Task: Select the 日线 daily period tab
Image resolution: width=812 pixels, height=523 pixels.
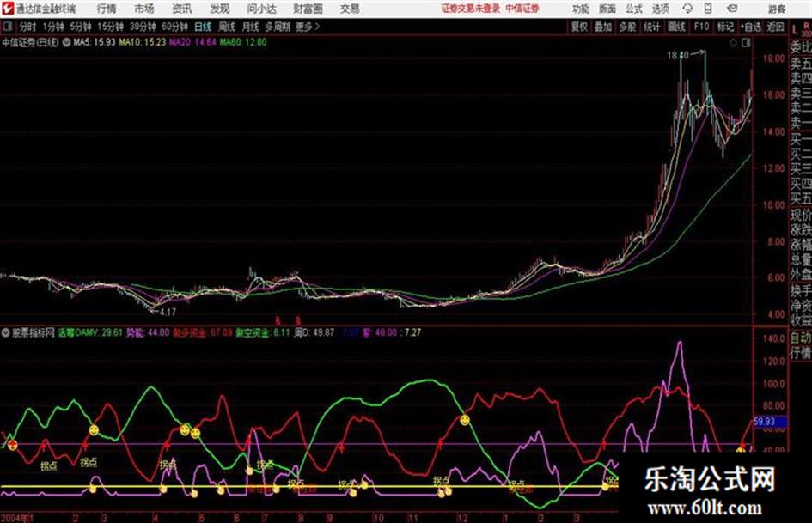Action: click(203, 27)
